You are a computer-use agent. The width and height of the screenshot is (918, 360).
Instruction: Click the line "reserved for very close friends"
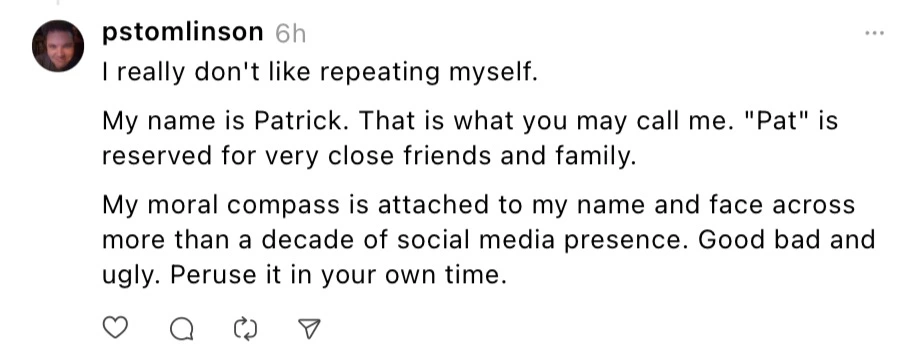[369, 156]
